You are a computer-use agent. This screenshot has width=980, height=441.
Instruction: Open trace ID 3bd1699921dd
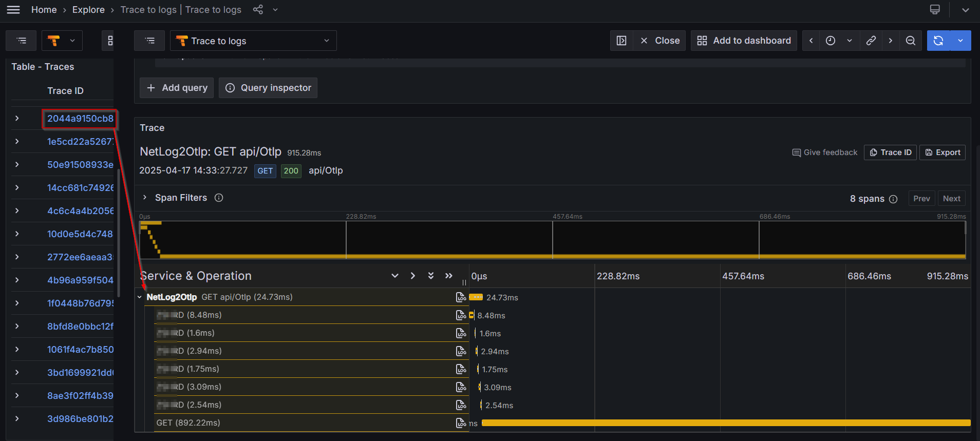(80, 373)
